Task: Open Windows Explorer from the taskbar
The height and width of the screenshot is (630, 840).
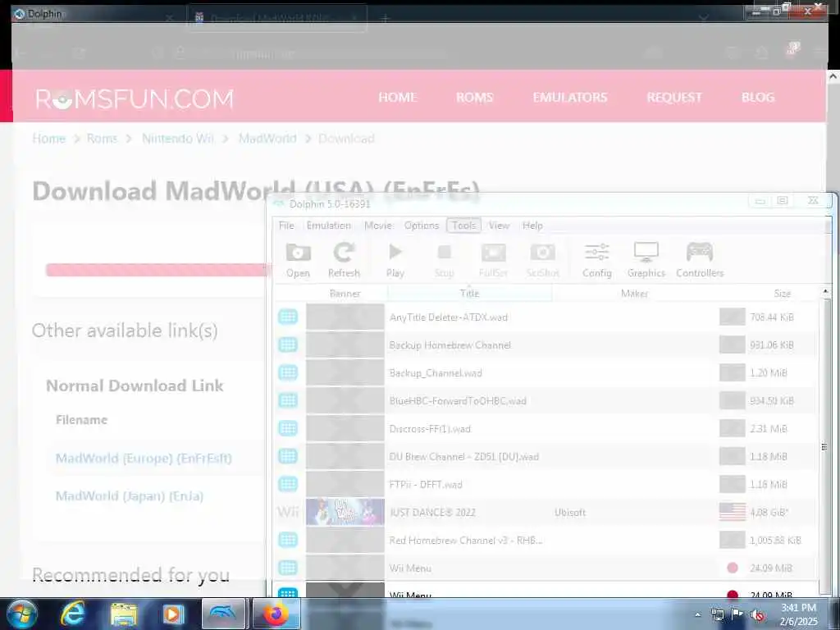Action: pos(124,614)
